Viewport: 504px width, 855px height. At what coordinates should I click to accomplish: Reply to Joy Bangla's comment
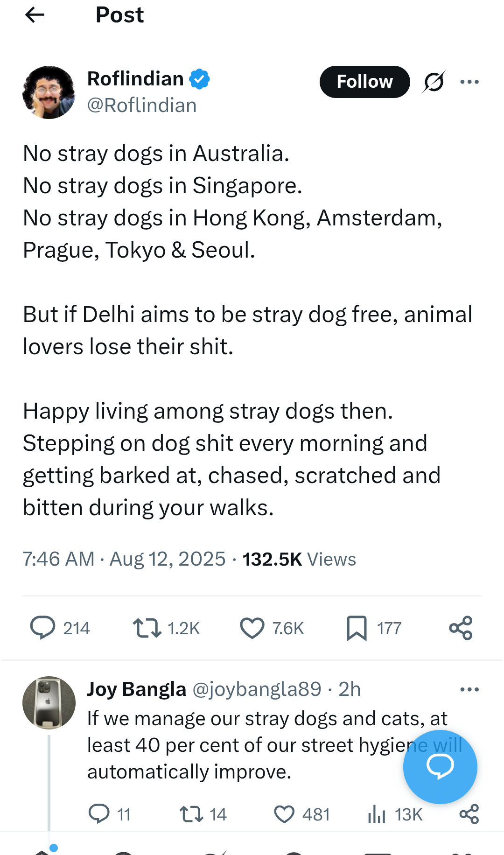coord(99,814)
